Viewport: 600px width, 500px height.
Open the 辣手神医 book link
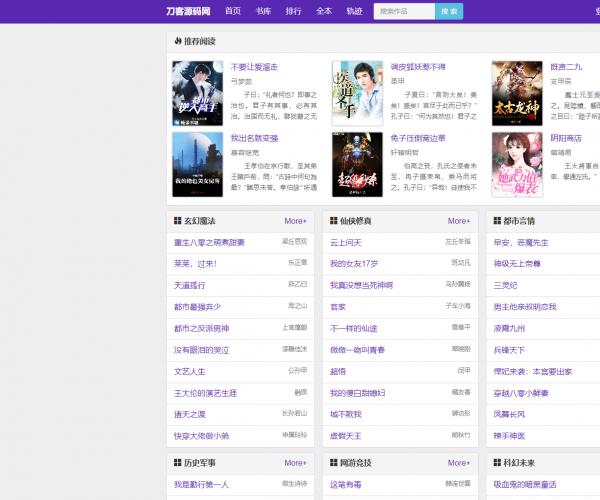point(509,436)
